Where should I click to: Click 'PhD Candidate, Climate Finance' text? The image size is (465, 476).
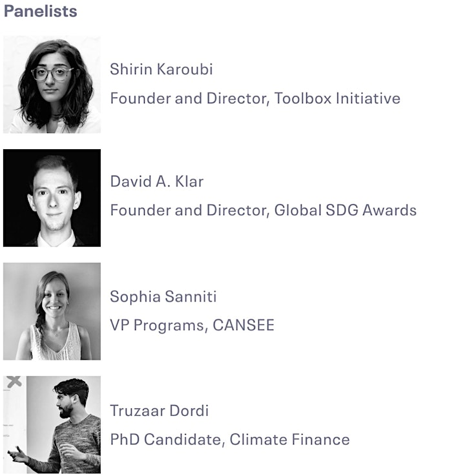[x=230, y=440]
